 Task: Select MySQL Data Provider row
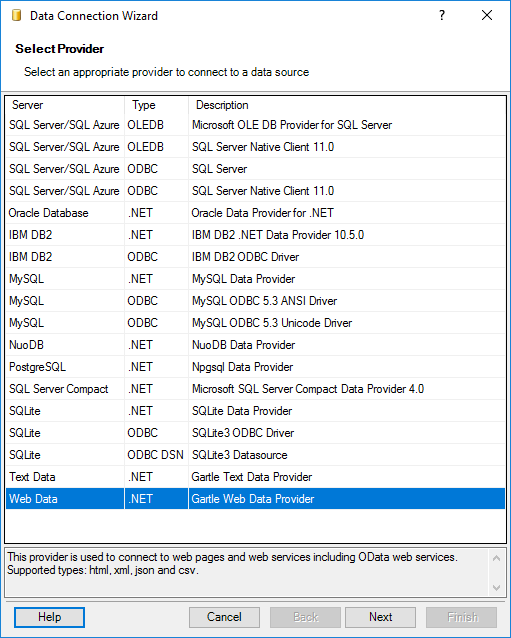click(x=256, y=279)
